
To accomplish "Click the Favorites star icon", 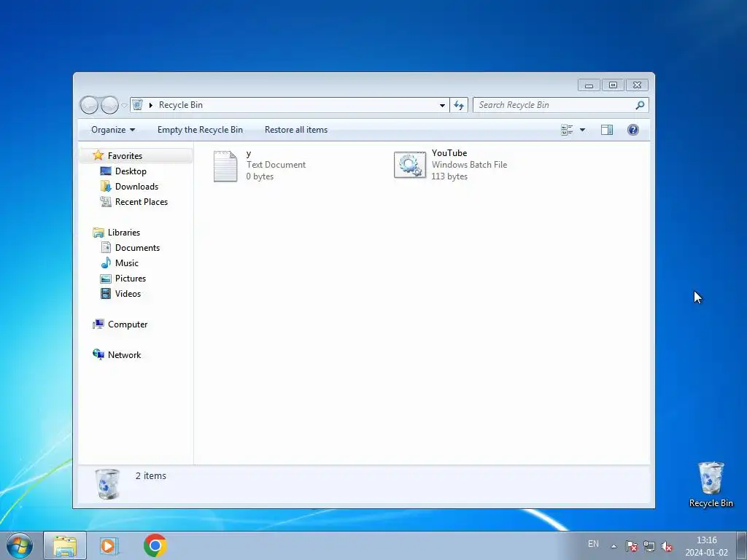I will coord(98,155).
